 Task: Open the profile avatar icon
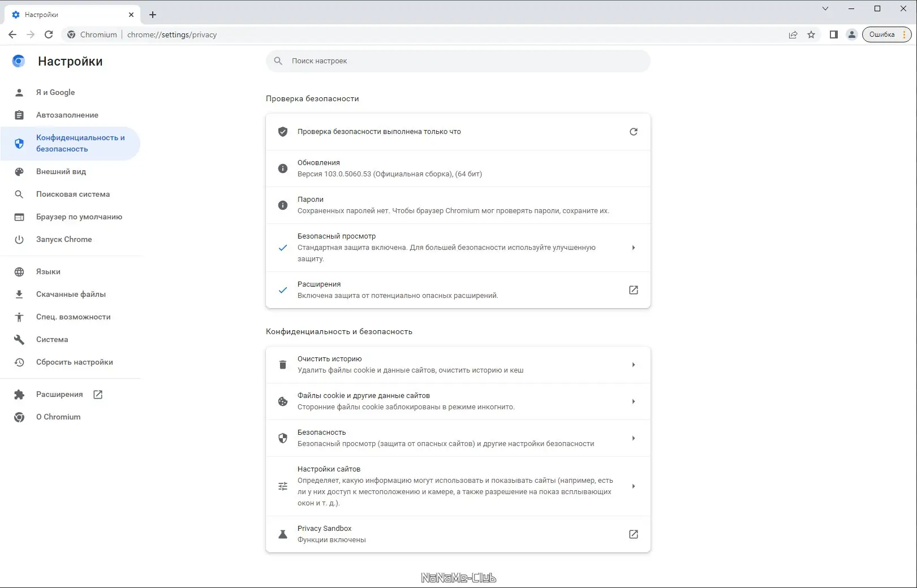(x=851, y=34)
